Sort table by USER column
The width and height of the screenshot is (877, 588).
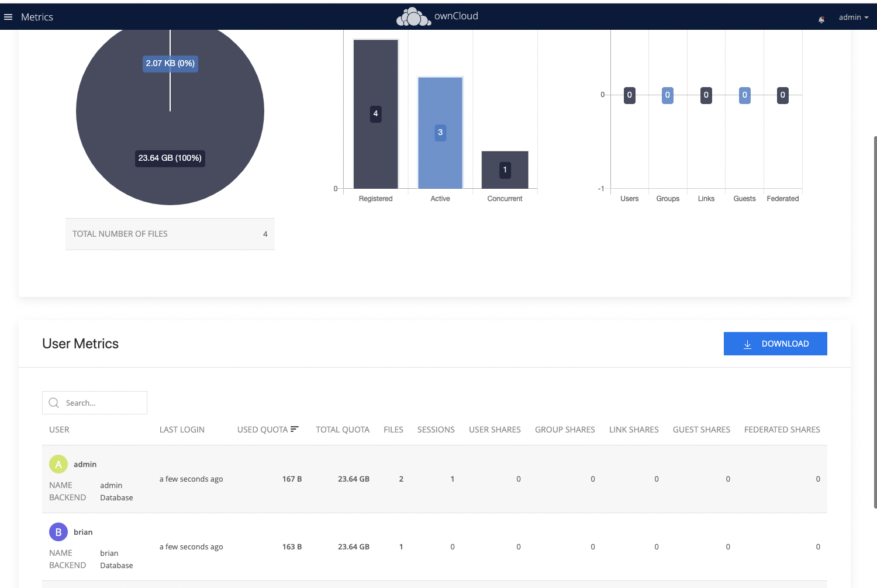(x=59, y=430)
